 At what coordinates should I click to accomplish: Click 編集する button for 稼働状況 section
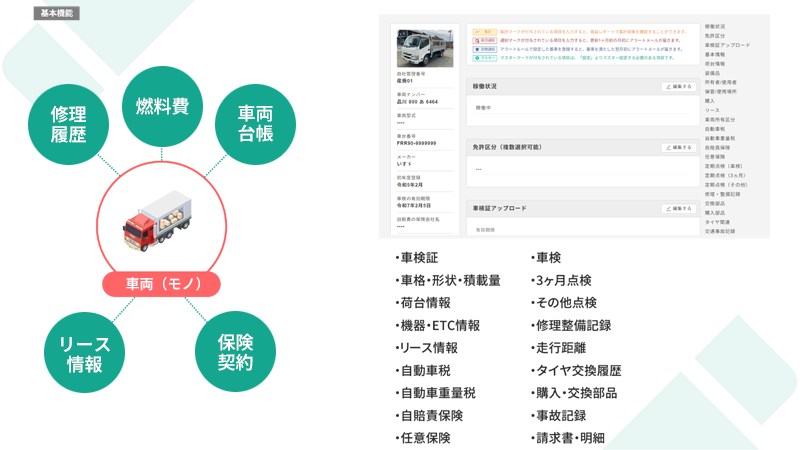point(679,87)
